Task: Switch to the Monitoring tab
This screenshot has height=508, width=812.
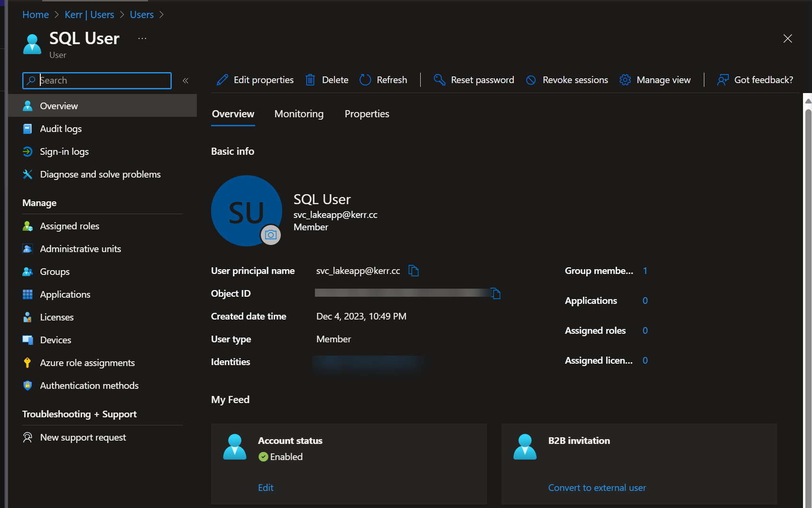Action: click(x=299, y=114)
